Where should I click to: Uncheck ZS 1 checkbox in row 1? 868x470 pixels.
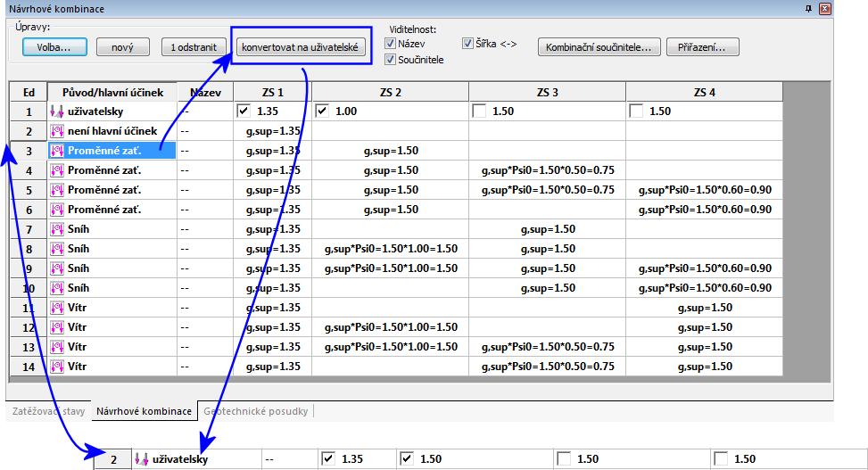(243, 111)
